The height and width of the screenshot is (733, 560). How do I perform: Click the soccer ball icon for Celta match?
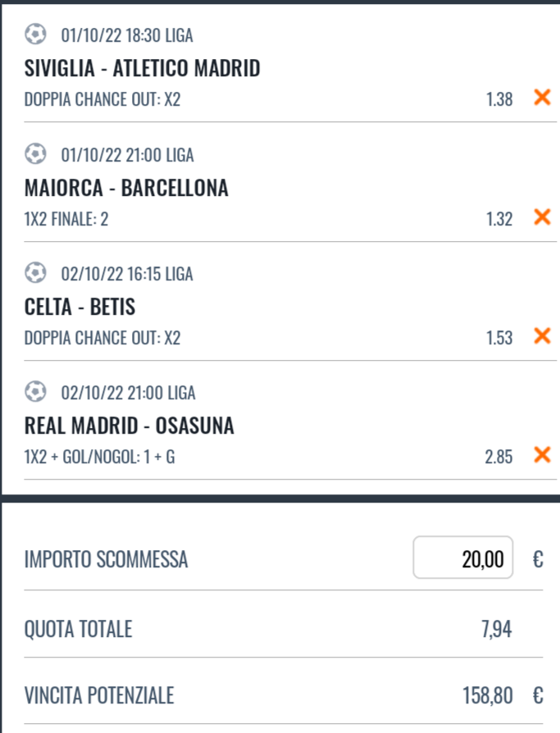35,273
